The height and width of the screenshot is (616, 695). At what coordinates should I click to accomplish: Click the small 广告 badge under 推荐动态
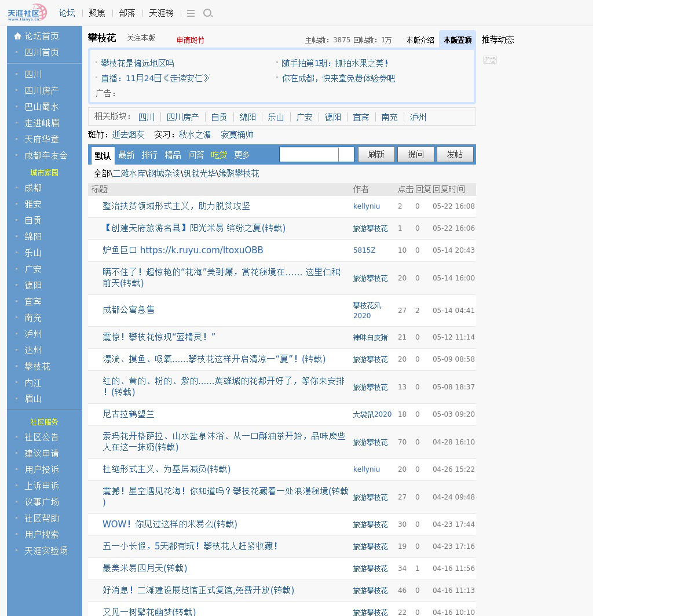[490, 60]
